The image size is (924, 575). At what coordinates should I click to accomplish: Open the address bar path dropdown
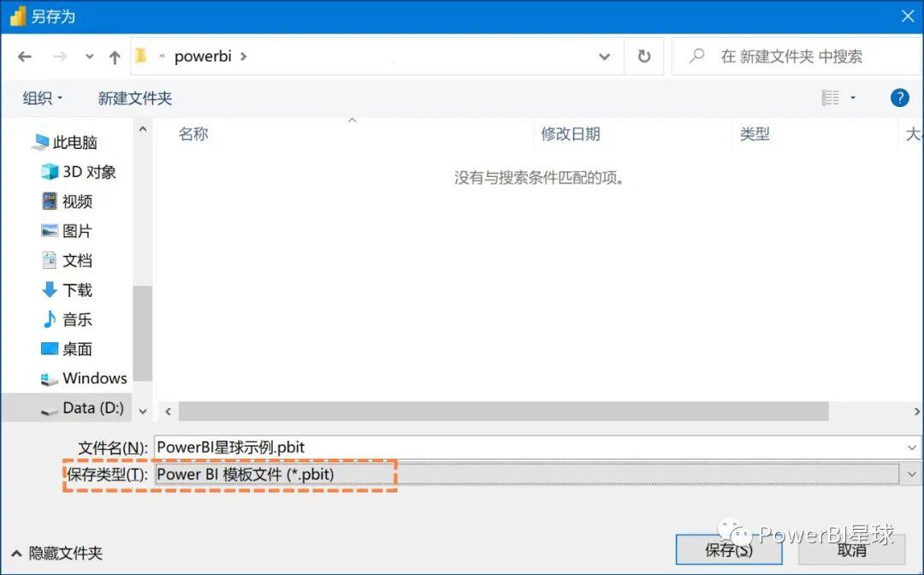[x=605, y=56]
